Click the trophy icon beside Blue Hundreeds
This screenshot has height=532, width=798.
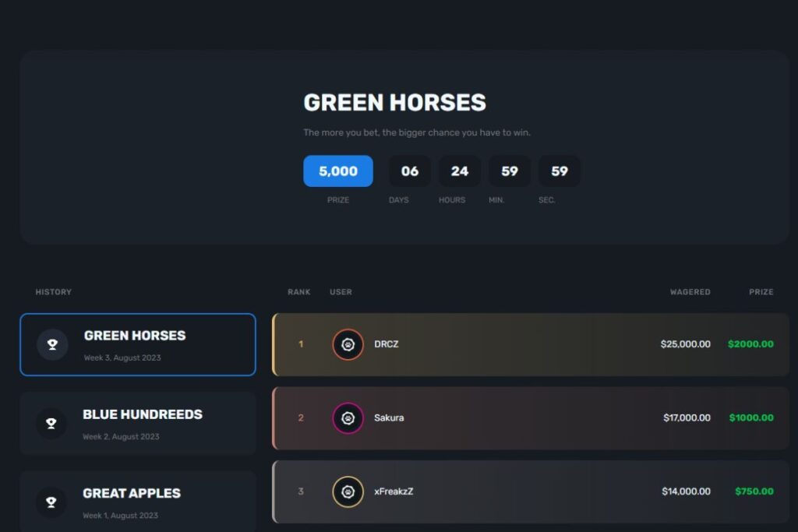click(x=51, y=423)
